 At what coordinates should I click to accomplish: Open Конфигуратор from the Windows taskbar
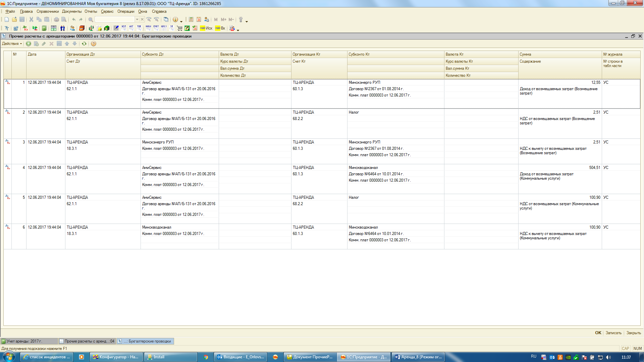[x=116, y=357]
